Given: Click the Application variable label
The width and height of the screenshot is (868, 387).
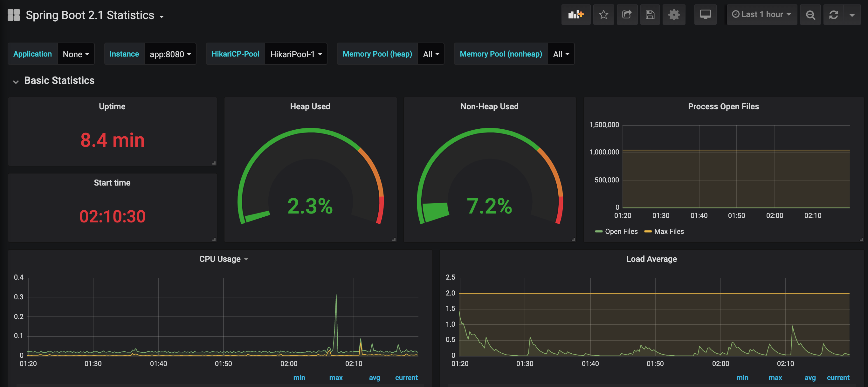Looking at the screenshot, I should pos(32,54).
